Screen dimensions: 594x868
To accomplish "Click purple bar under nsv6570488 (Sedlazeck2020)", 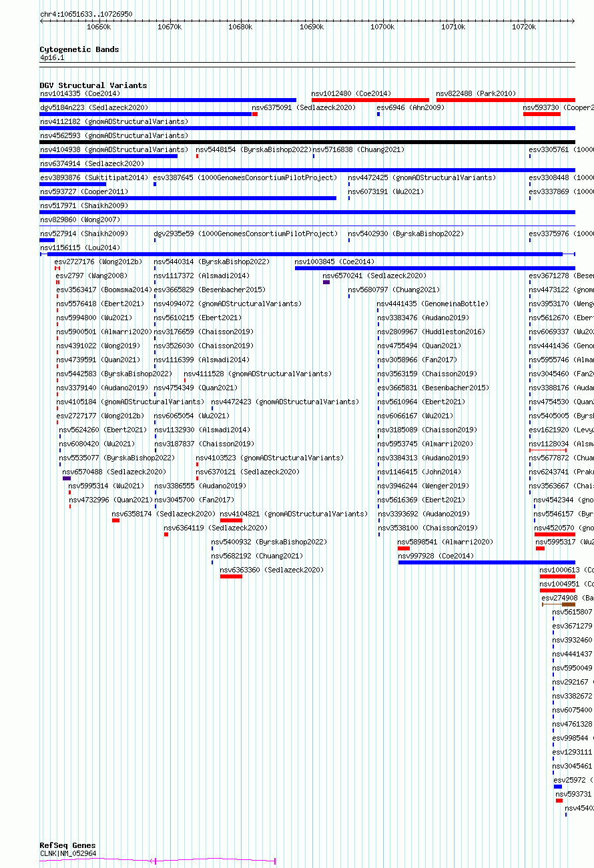I will (x=67, y=478).
